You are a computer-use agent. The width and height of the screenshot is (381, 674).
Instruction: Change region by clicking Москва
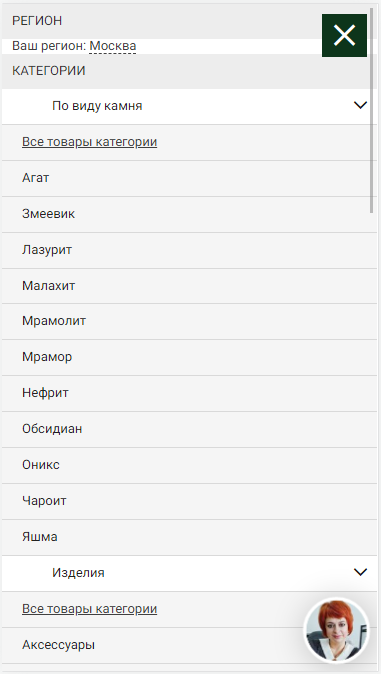point(113,46)
